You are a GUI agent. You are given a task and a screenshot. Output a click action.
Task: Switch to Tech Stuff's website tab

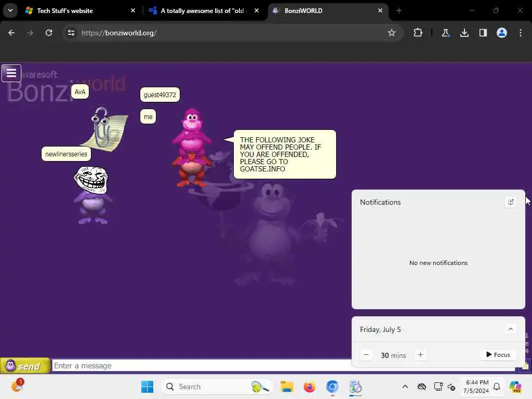(x=79, y=10)
